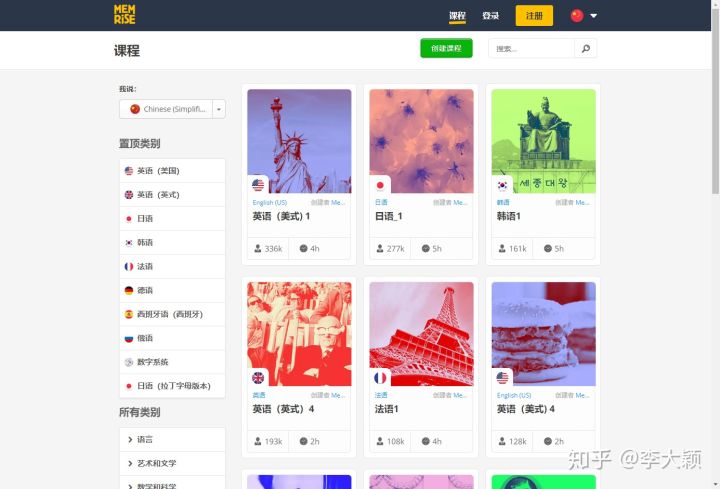
Task: Click course title 英语（英式）4
Action: 283,409
